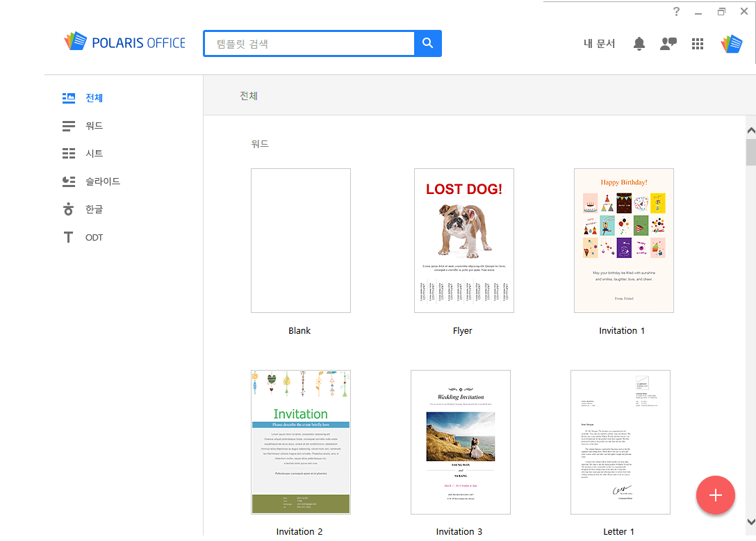The image size is (756, 541).
Task: Click the 워드 lines icon in sidebar
Action: click(69, 126)
